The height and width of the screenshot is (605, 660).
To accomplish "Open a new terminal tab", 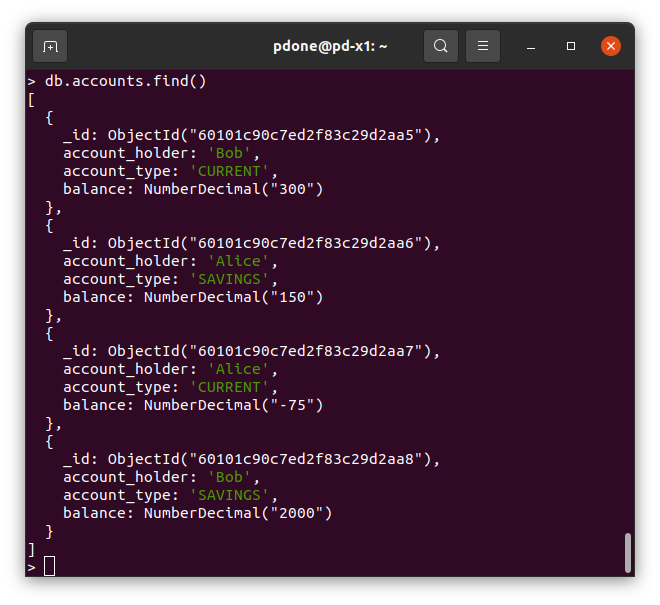I will click(50, 46).
